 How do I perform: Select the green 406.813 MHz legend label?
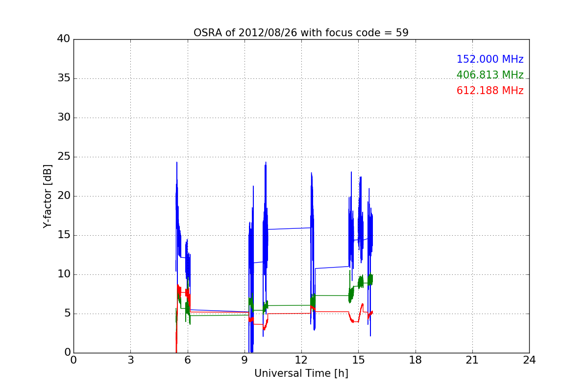tap(490, 75)
